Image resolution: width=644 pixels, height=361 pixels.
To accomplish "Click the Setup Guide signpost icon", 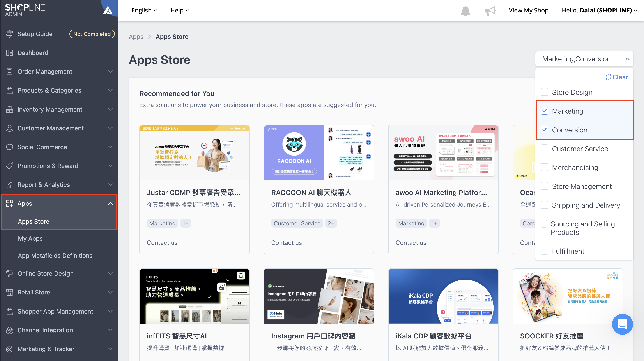I will coord(9,34).
